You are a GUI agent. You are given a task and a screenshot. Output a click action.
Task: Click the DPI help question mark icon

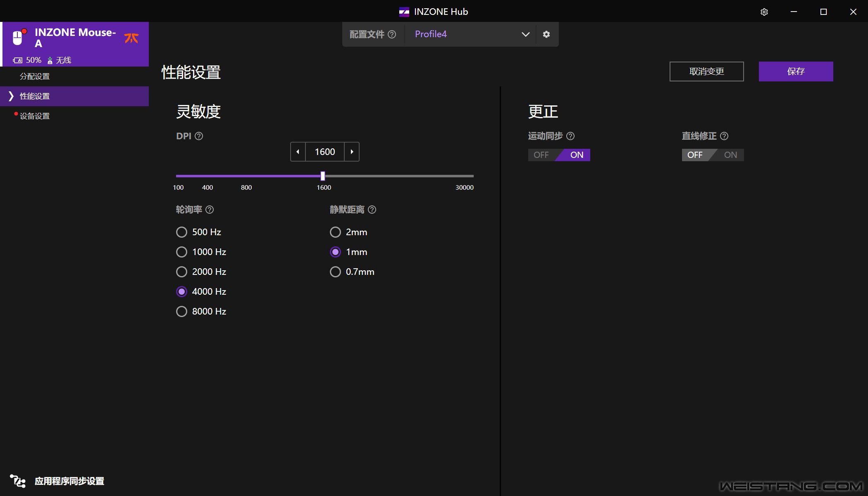click(x=199, y=136)
